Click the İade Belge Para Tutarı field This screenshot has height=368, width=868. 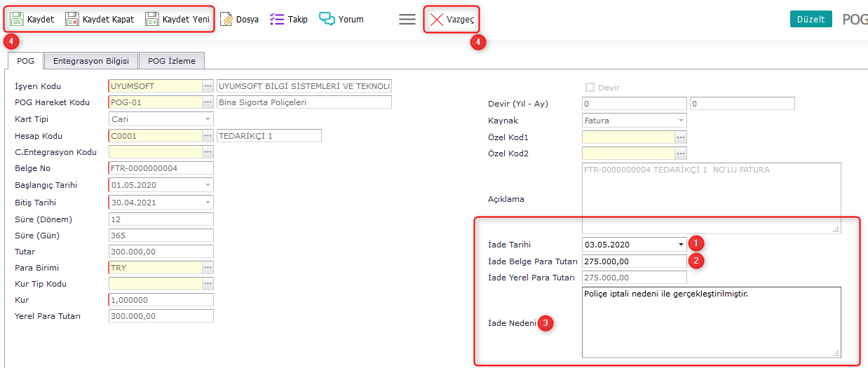(634, 261)
